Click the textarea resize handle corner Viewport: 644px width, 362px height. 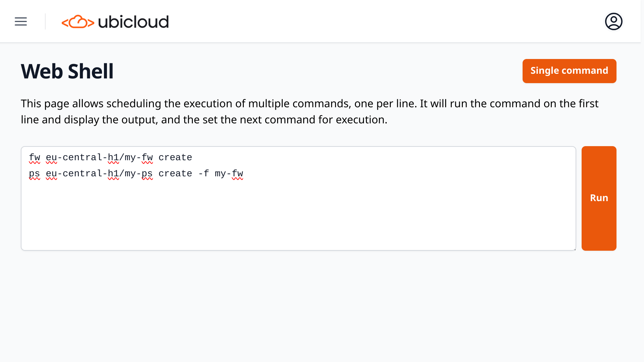click(x=575, y=249)
